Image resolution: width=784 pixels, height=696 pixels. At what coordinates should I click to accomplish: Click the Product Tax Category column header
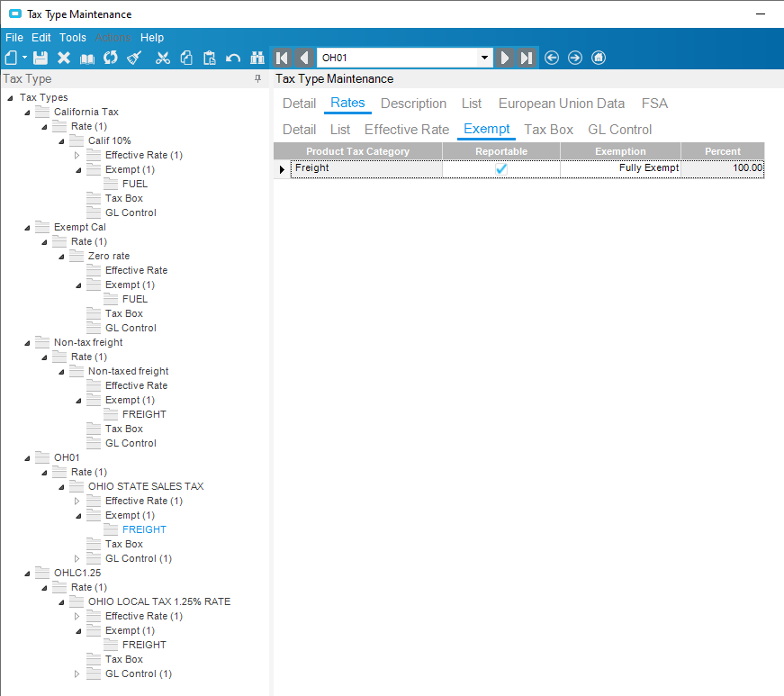357,151
